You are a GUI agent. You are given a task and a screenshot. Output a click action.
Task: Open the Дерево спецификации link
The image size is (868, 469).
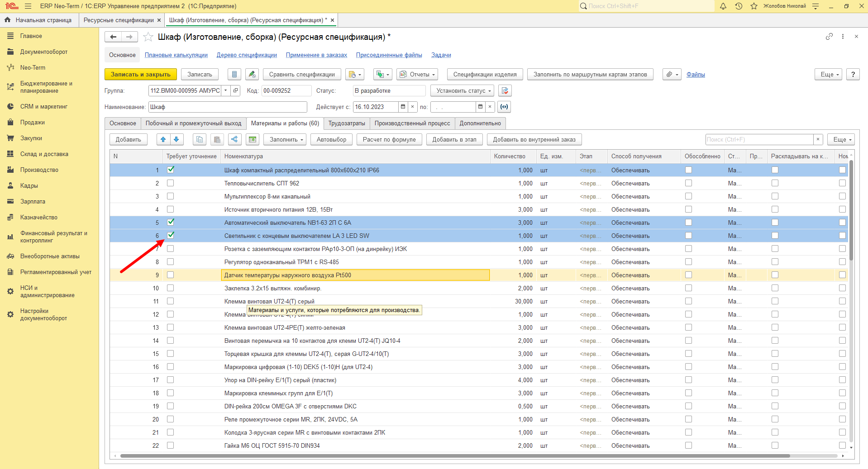247,55
